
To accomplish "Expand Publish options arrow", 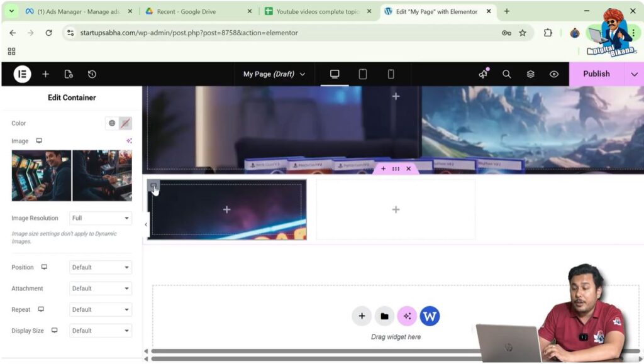I will (634, 74).
